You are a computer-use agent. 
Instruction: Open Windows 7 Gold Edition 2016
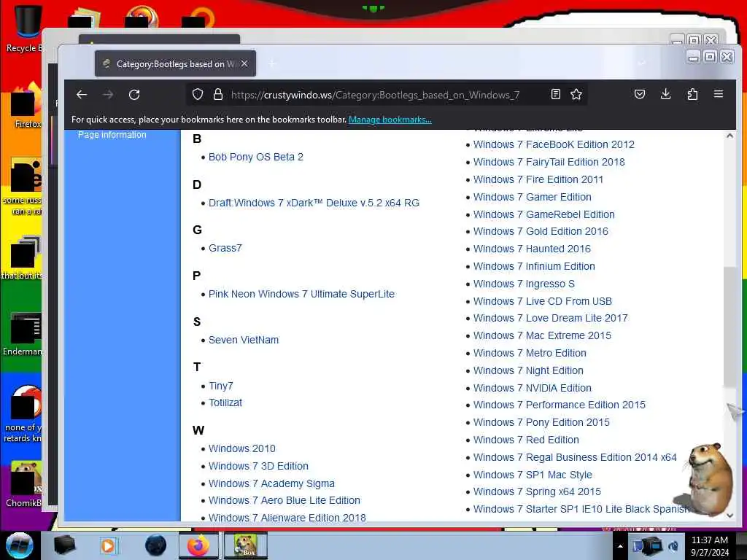click(541, 231)
